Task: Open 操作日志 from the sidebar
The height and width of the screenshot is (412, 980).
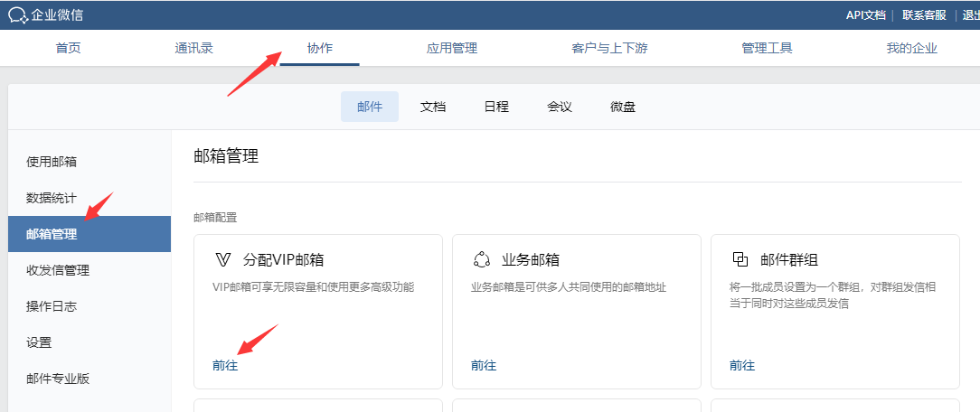Action: [x=52, y=306]
